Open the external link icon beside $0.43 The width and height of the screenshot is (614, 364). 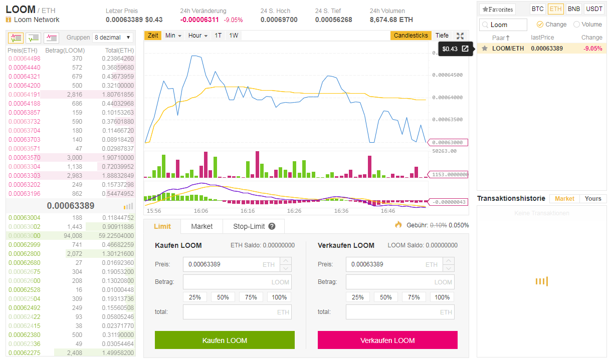[x=465, y=49]
